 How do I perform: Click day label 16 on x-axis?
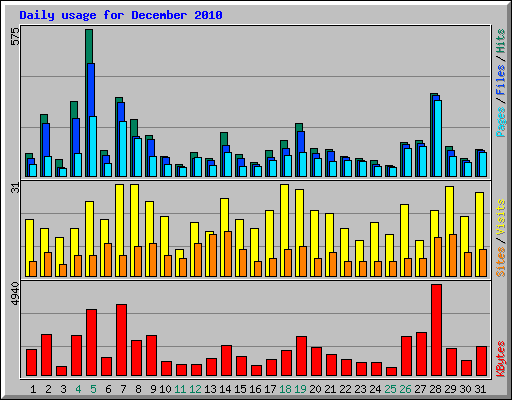click(255, 389)
